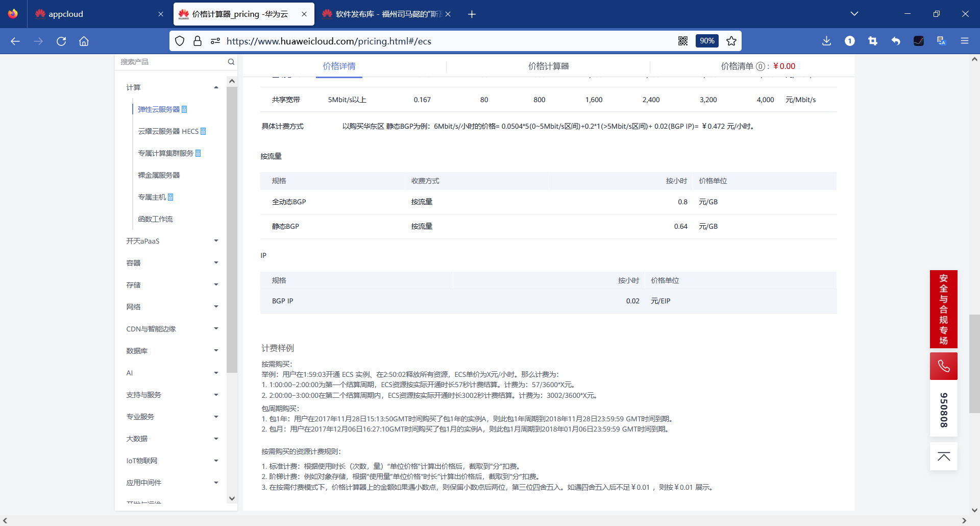Image resolution: width=980 pixels, height=526 pixels.
Task: Open the translate extension icon
Action: [x=942, y=41]
